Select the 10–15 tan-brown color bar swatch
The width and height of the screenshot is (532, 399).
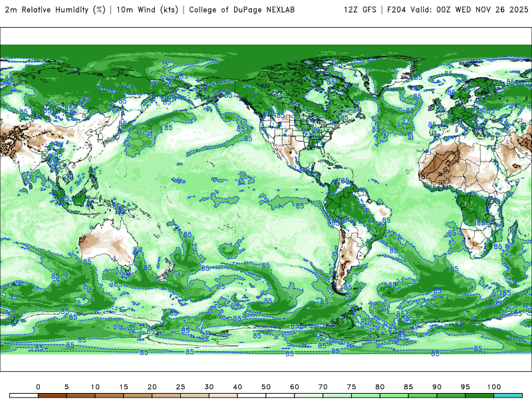[109, 396]
